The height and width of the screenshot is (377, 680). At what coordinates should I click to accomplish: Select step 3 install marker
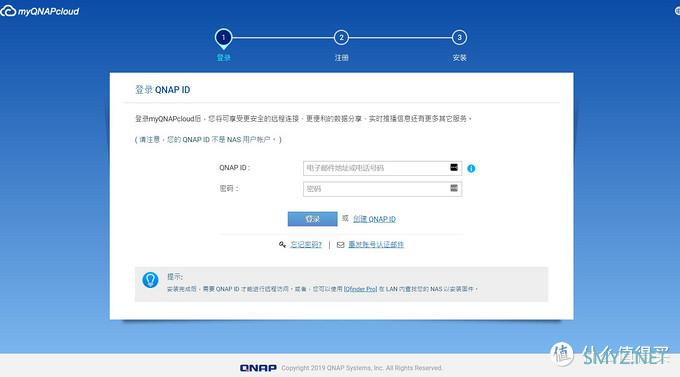click(459, 38)
